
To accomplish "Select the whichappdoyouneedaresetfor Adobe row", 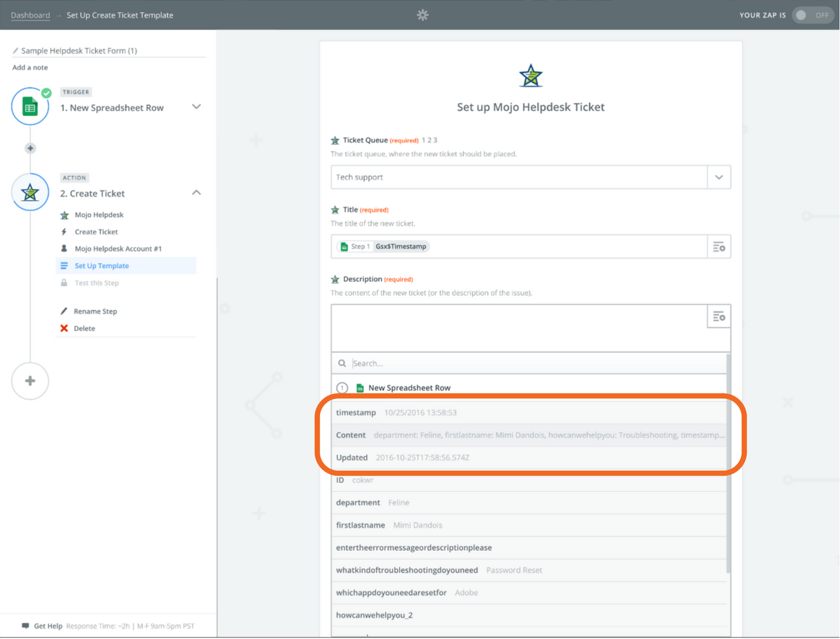I will point(528,592).
